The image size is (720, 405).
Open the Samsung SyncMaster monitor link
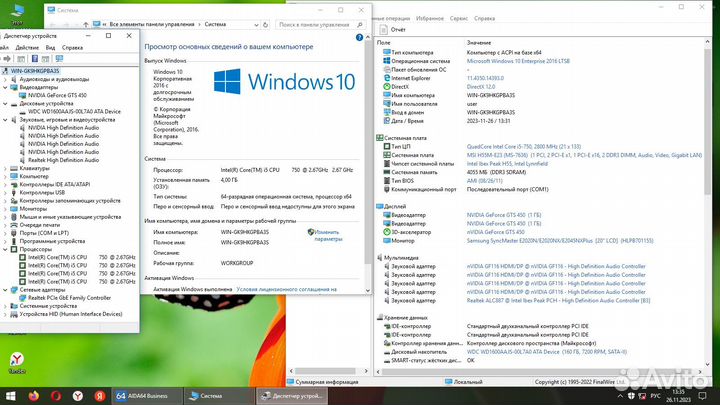(x=560, y=241)
